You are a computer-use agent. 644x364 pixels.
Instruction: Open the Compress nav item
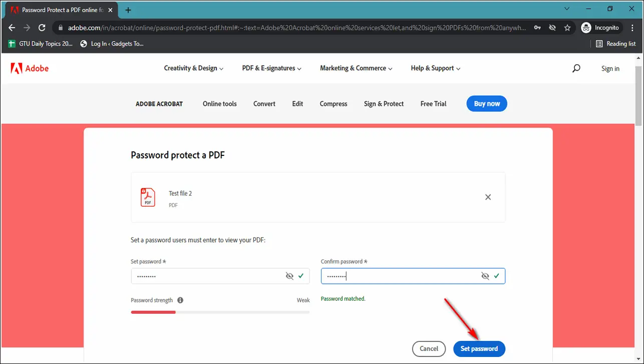pos(334,104)
